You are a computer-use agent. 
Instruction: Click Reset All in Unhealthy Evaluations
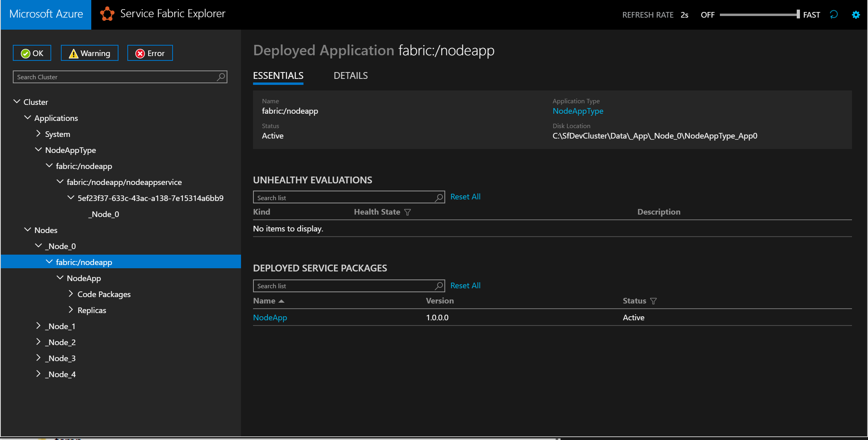pyautogui.click(x=465, y=197)
